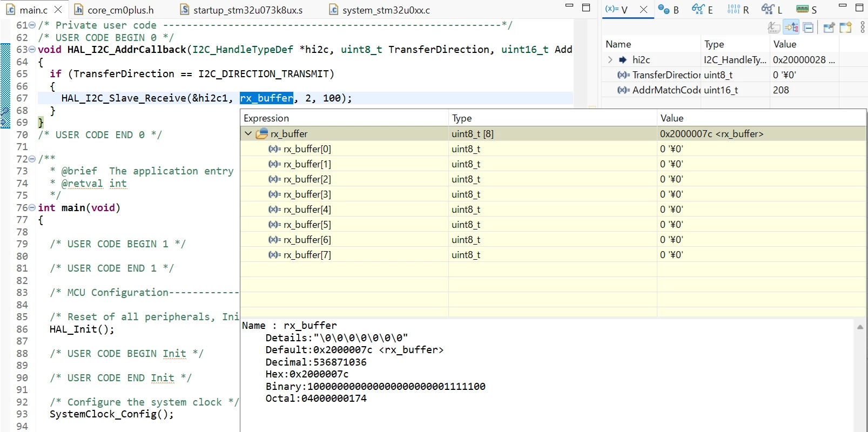Maximize the Variables view panel
Screen dimensions: 868x432
tap(859, 8)
